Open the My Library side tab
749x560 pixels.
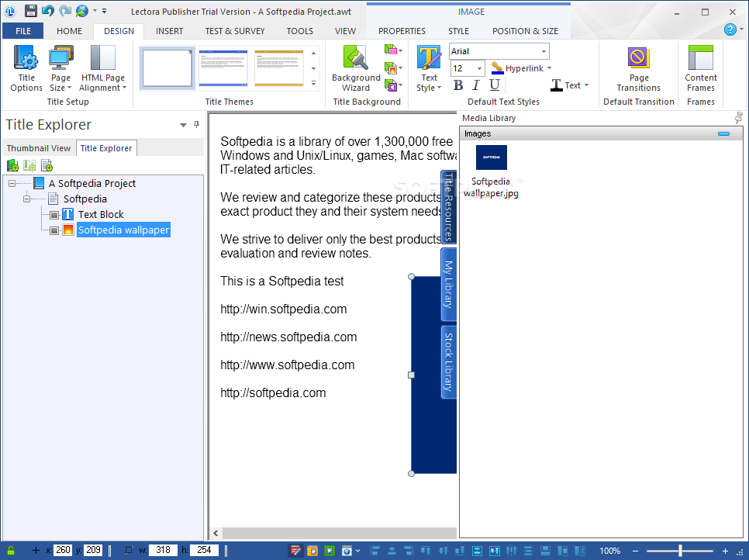coord(448,285)
